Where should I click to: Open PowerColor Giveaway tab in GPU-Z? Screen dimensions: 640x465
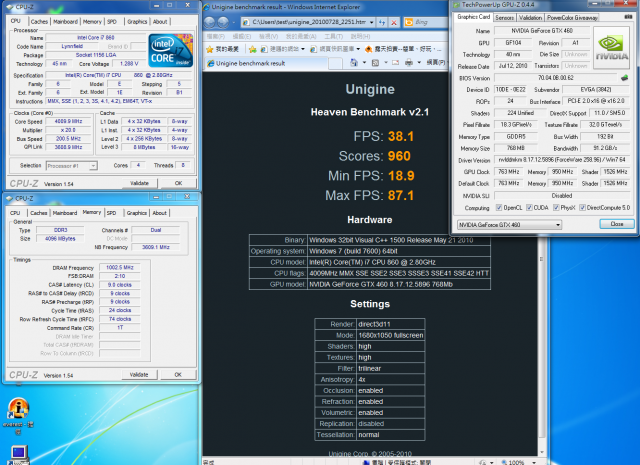pos(572,18)
